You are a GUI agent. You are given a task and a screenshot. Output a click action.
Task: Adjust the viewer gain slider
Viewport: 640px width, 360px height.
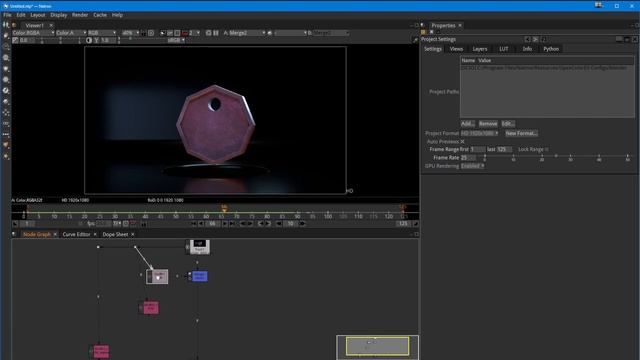click(x=60, y=40)
